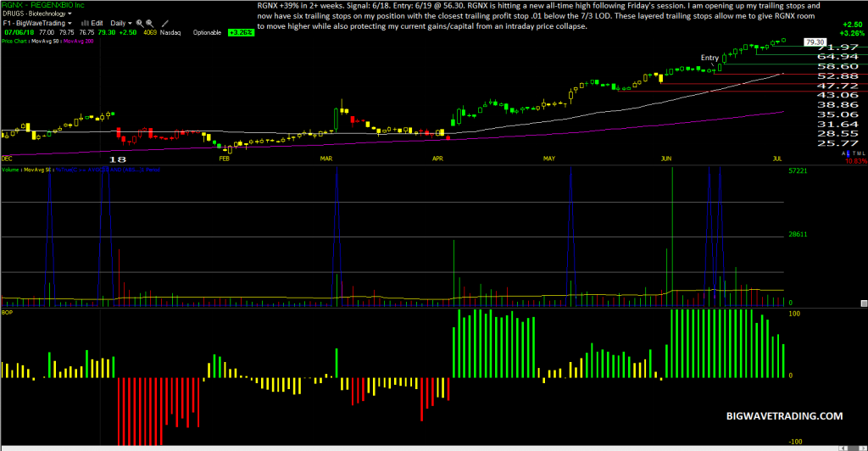Image resolution: width=868 pixels, height=451 pixels.
Task: Click the small square icon in volume pane
Action: (864, 303)
